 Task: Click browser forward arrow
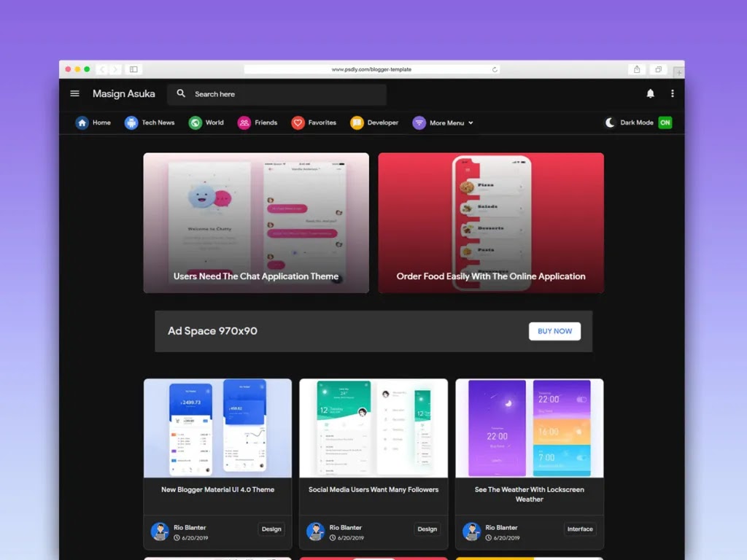pos(115,69)
